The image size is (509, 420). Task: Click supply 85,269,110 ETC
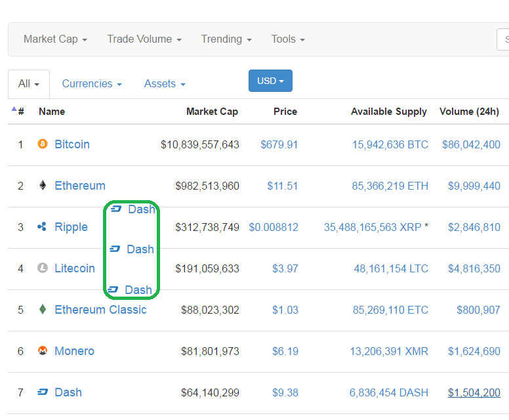[x=390, y=310]
